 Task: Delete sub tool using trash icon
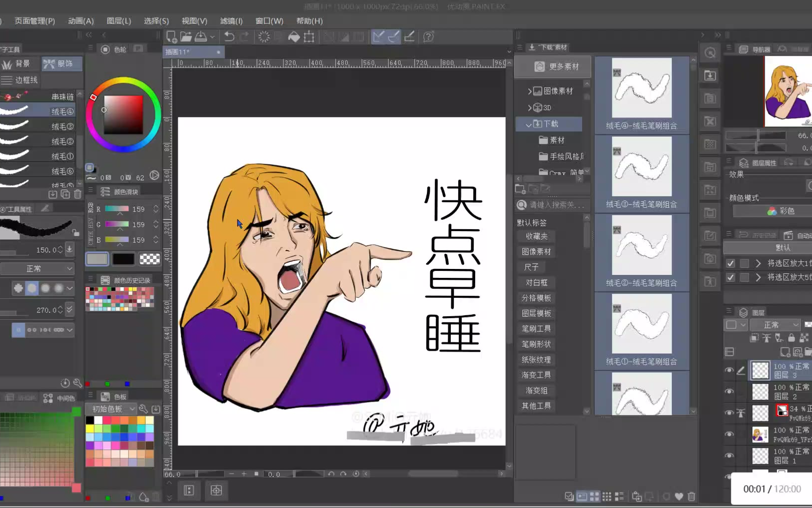tap(78, 194)
